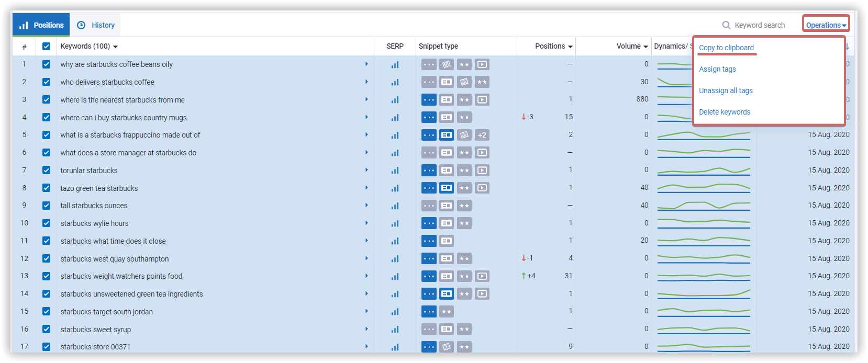Uncheck 'starbucks wylie hours' row checkbox
868x363 pixels.
47,223
